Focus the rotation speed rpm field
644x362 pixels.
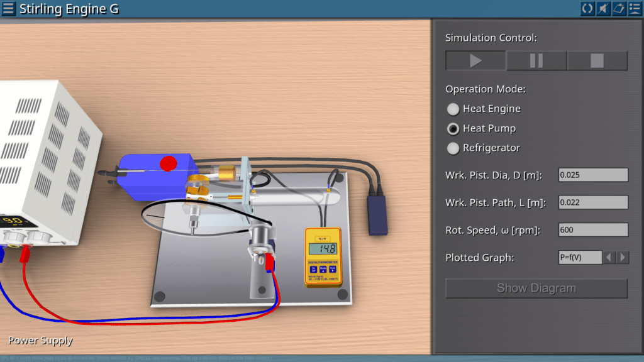click(593, 230)
